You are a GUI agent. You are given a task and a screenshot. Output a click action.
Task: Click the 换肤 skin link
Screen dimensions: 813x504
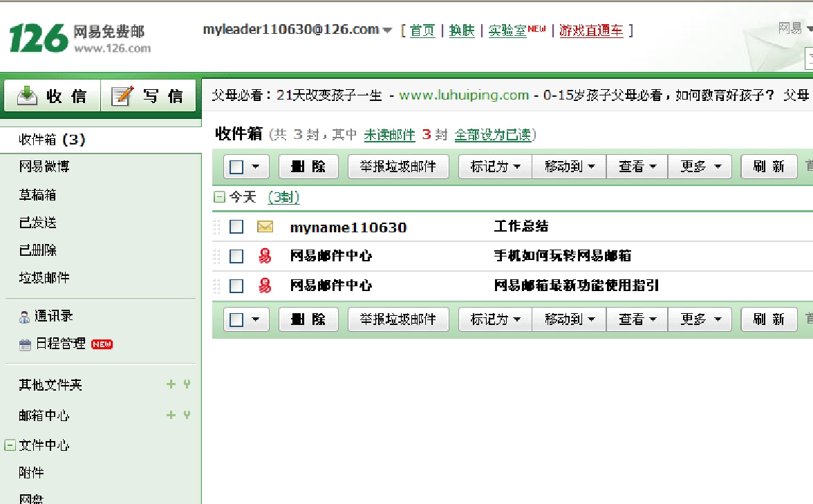(462, 30)
